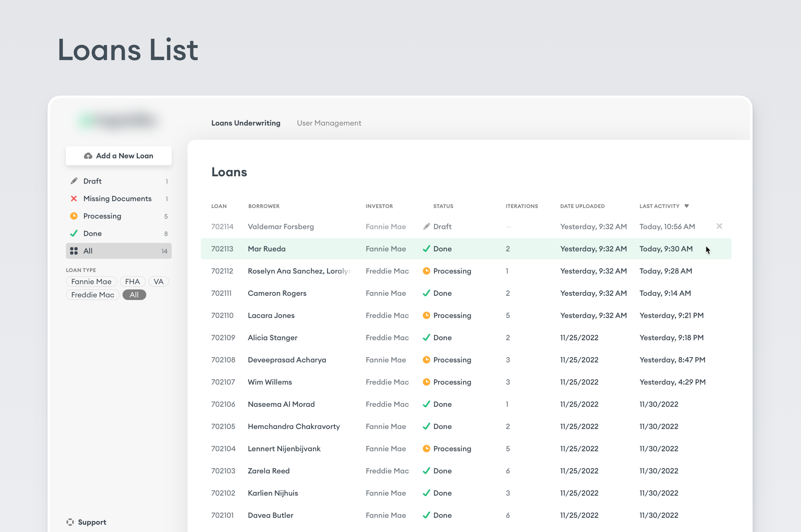Click the Add a New Loan button
The width and height of the screenshot is (801, 532).
point(118,155)
